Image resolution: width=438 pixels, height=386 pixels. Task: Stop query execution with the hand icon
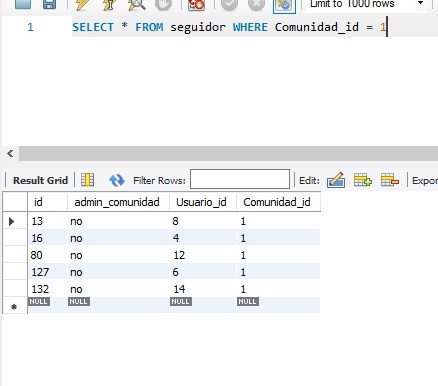[x=163, y=4]
